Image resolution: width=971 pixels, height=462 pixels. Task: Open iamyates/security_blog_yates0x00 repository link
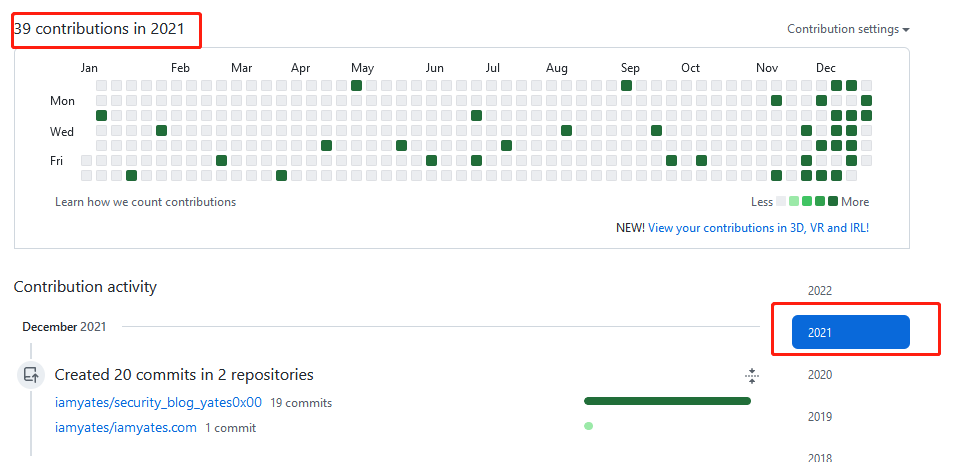click(158, 403)
